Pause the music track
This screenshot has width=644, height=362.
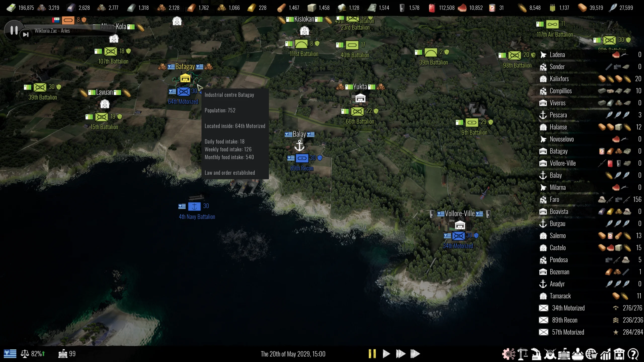pos(14,30)
